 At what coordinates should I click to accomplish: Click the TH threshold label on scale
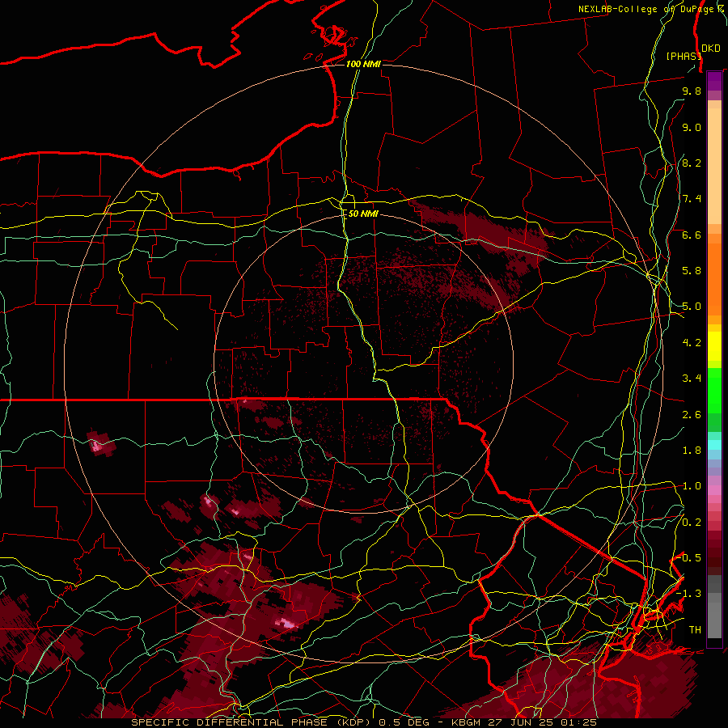click(x=695, y=630)
